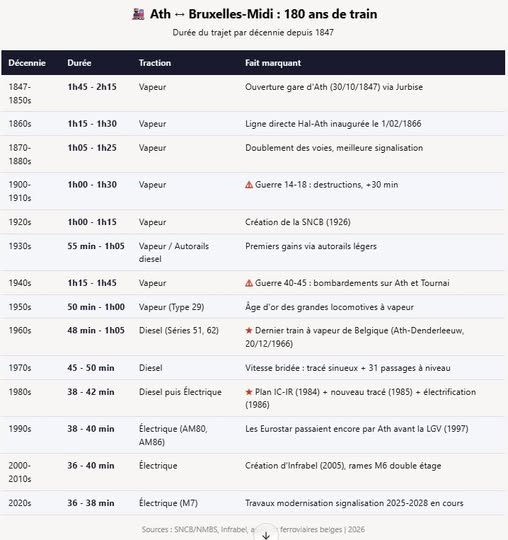Click the 1h45 - 2h15 duration cell
The height and width of the screenshot is (540, 508).
coord(92,87)
